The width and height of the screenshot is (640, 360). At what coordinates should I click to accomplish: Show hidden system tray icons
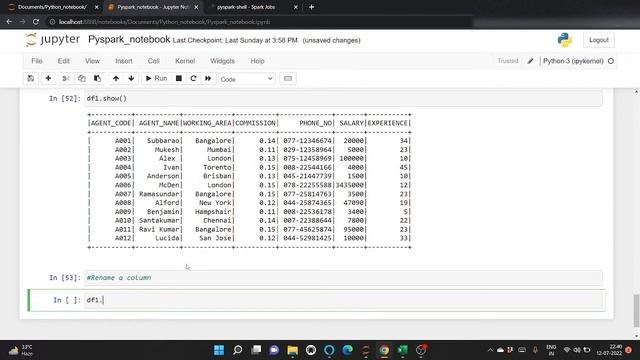click(490, 350)
